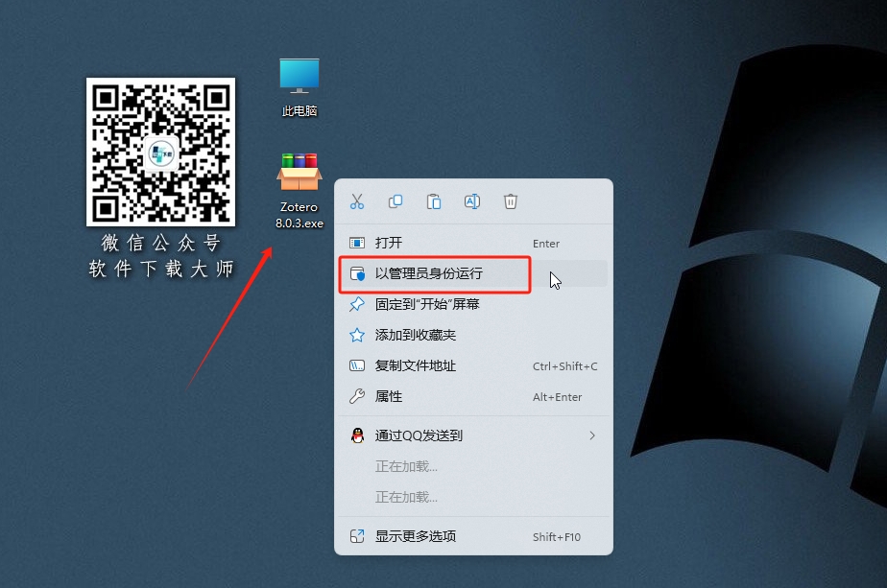This screenshot has width=887, height=588.
Task: Click the wrench icon beside 属性
Action: click(x=358, y=396)
